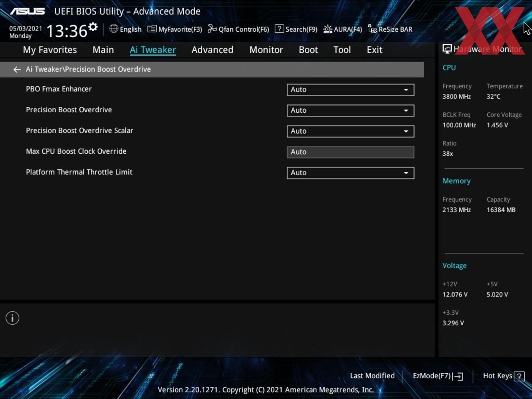Open Precision Boost Overdrive Scalar dropdown
532x399 pixels.
[x=350, y=131]
